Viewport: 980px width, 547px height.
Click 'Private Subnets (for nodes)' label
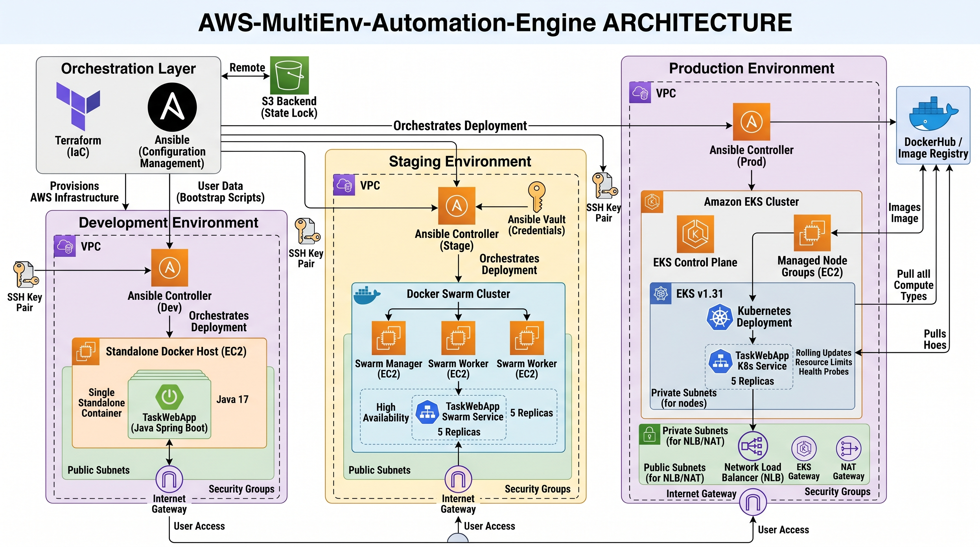(684, 398)
